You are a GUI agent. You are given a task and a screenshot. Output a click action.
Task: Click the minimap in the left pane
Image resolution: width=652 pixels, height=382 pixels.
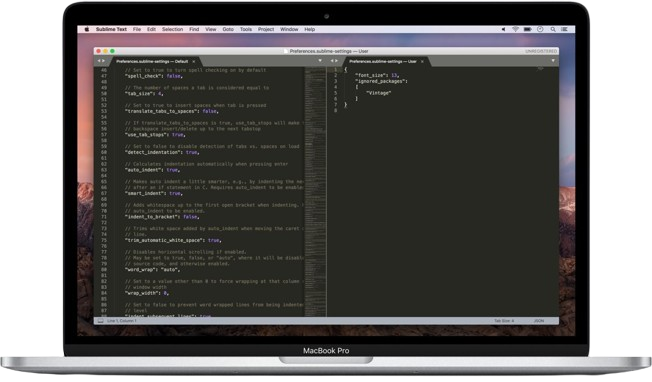point(315,192)
